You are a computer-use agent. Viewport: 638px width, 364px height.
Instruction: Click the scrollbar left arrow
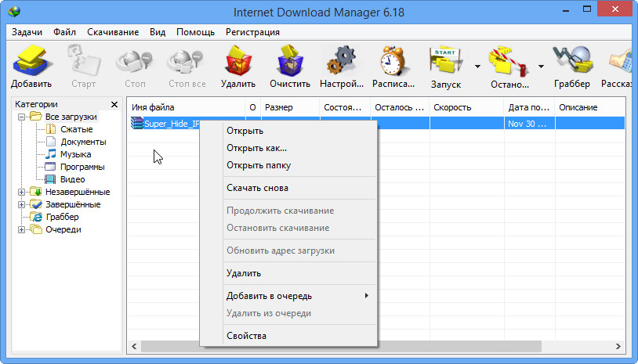[x=134, y=347]
